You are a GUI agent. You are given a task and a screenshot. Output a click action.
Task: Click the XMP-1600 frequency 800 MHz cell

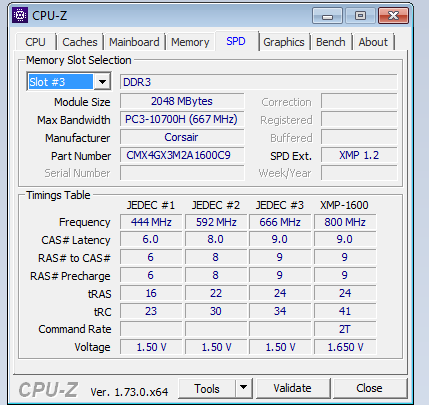pos(345,222)
